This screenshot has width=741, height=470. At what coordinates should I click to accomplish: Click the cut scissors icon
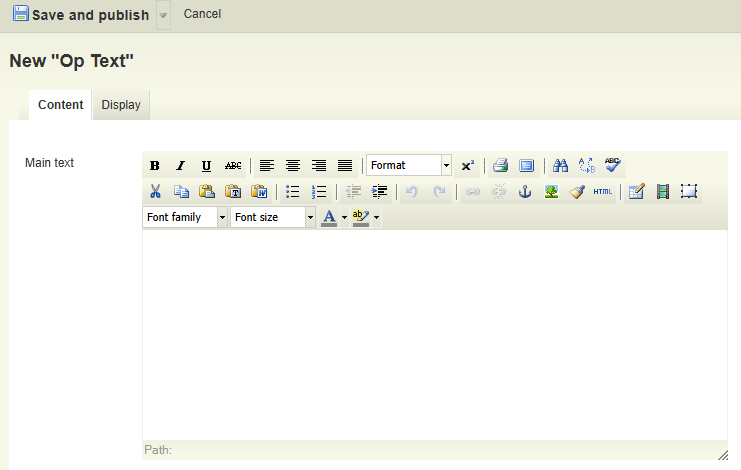pyautogui.click(x=155, y=192)
